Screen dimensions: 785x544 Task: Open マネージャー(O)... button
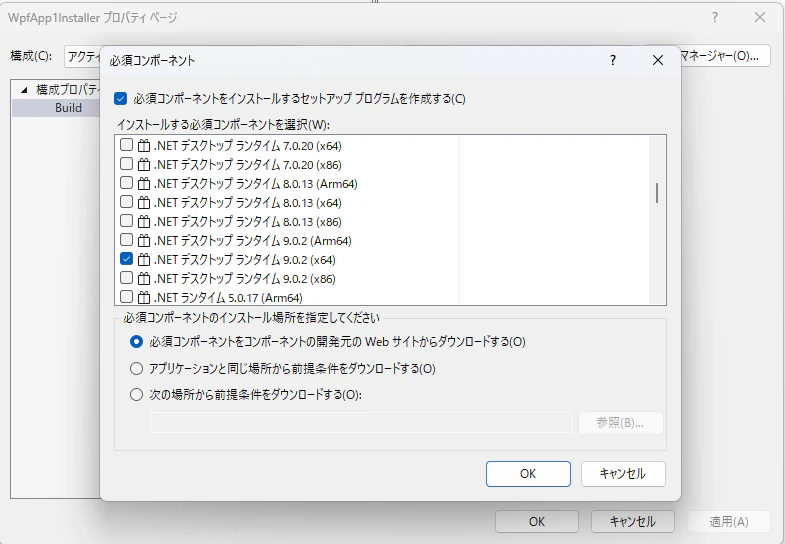[x=725, y=56]
